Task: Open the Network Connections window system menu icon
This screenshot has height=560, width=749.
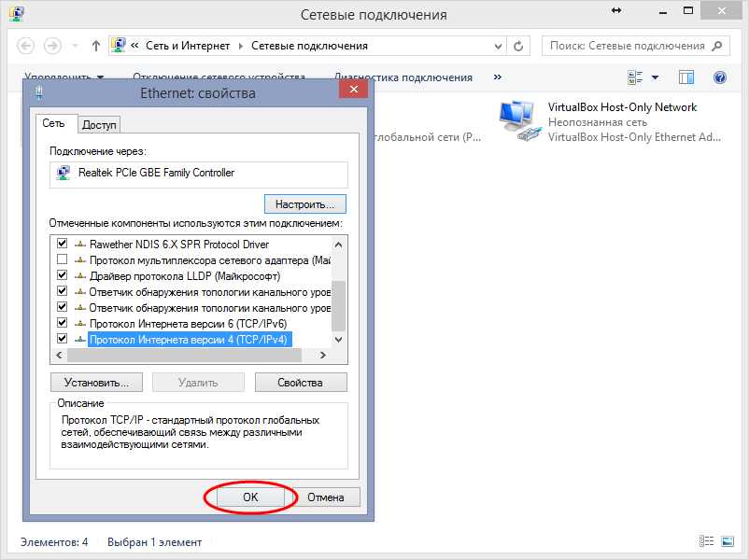Action: point(17,14)
